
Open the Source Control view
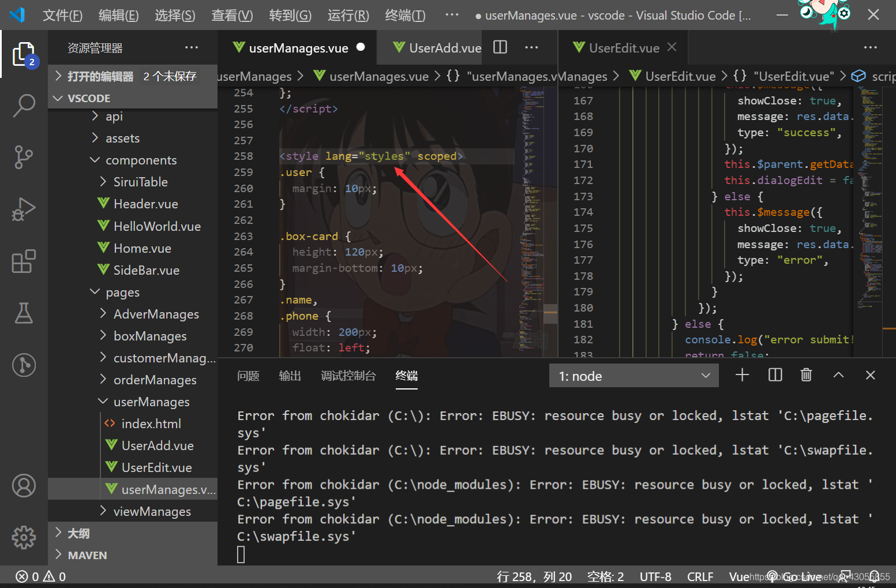(x=24, y=158)
